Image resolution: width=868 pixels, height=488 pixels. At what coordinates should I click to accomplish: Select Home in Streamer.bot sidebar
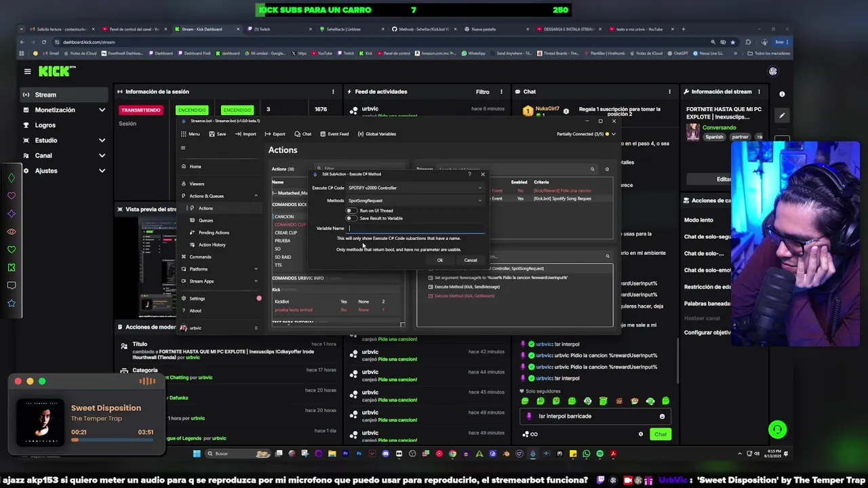tap(195, 167)
